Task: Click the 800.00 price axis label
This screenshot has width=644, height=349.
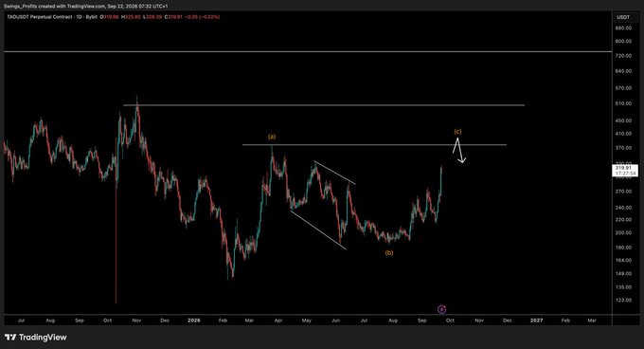Action: pos(623,41)
